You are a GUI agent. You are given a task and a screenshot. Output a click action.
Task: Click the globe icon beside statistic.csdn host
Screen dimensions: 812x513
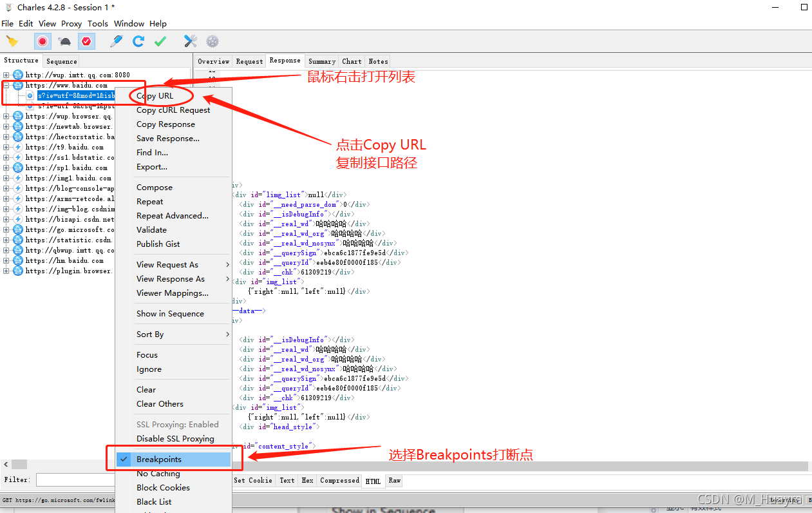coord(18,240)
